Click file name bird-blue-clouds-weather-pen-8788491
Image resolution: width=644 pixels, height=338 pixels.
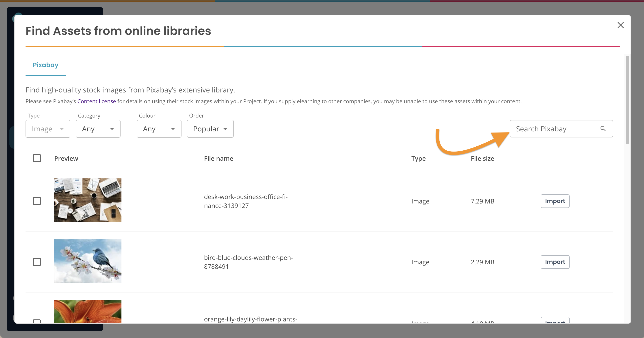pyautogui.click(x=248, y=262)
